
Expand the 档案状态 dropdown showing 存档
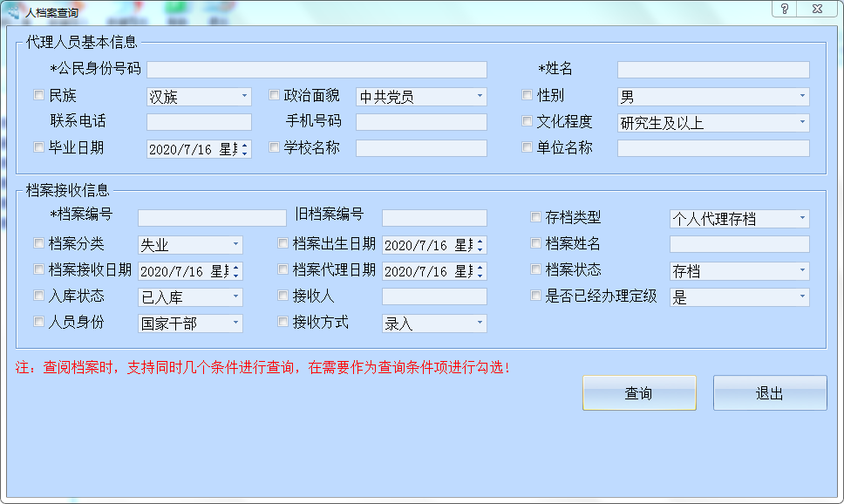[x=738, y=271]
